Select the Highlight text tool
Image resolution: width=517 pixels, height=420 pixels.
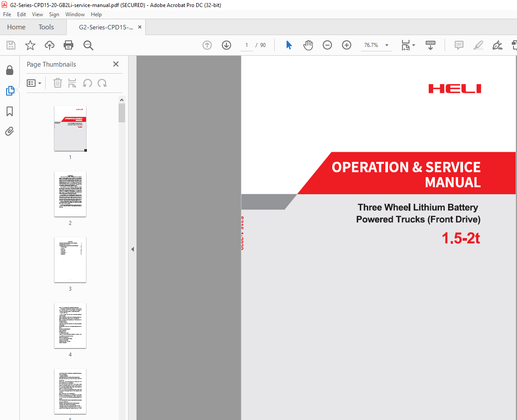(x=478, y=45)
